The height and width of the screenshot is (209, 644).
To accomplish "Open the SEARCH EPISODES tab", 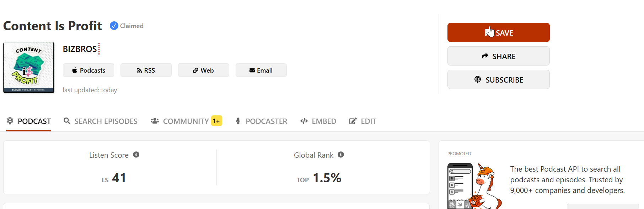I will pos(101,121).
